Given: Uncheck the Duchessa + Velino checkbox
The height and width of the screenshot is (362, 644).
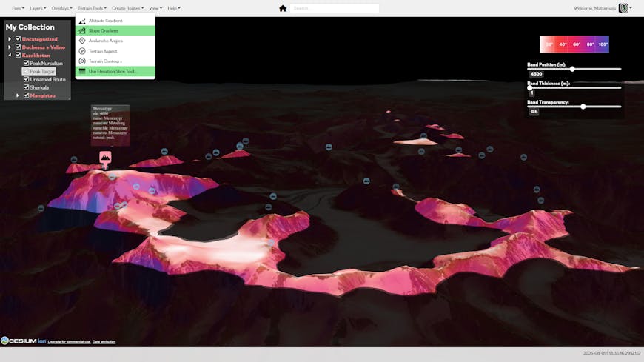Looking at the screenshot, I should (x=18, y=47).
